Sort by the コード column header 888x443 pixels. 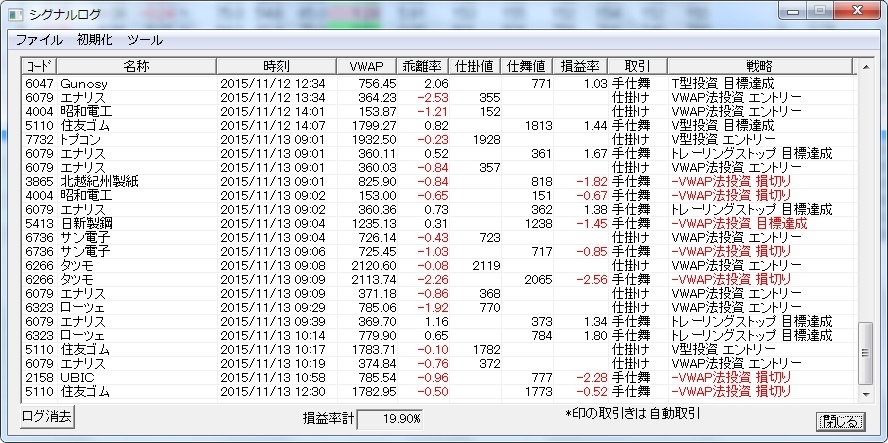coord(39,66)
